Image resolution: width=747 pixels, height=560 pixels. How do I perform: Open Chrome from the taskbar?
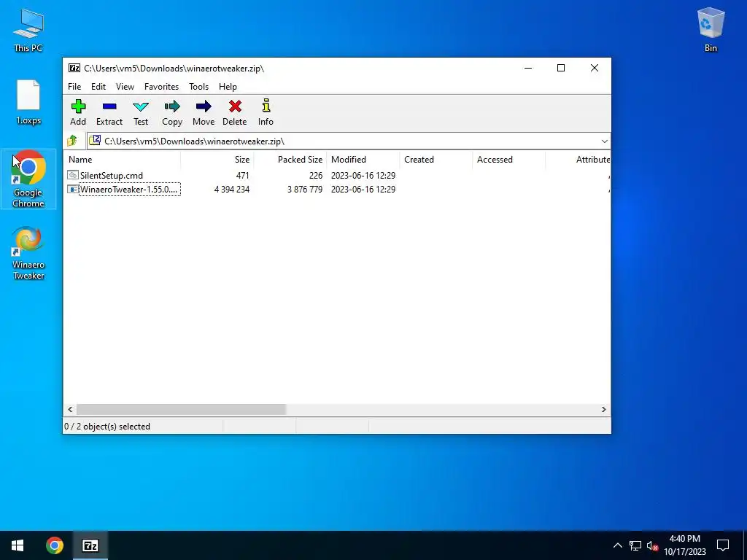pyautogui.click(x=55, y=545)
